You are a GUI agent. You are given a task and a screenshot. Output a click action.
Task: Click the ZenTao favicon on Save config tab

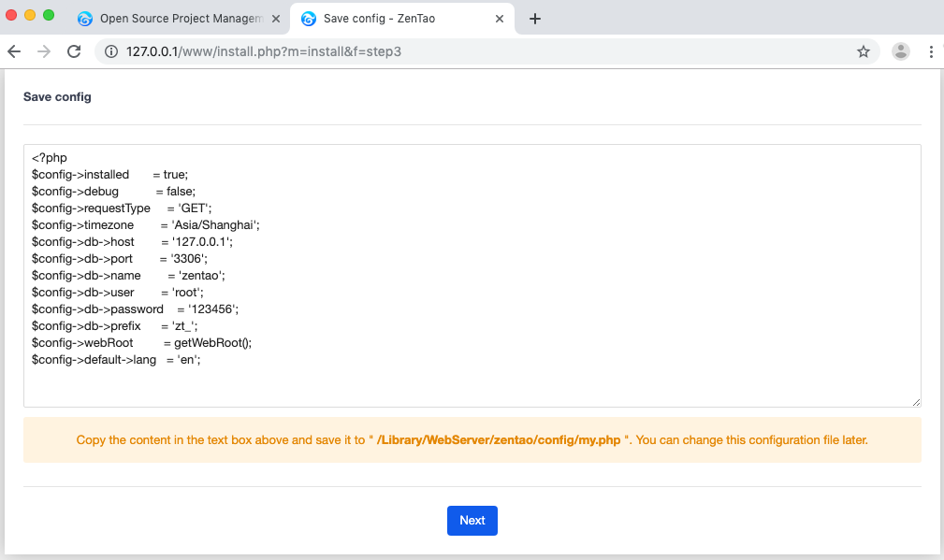[309, 19]
